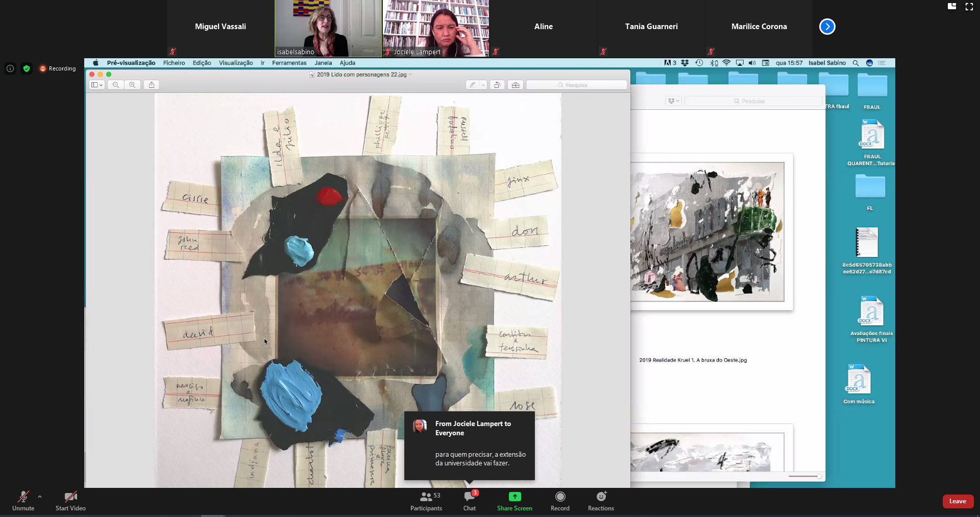
Task: Open meeting information icon
Action: pos(10,68)
